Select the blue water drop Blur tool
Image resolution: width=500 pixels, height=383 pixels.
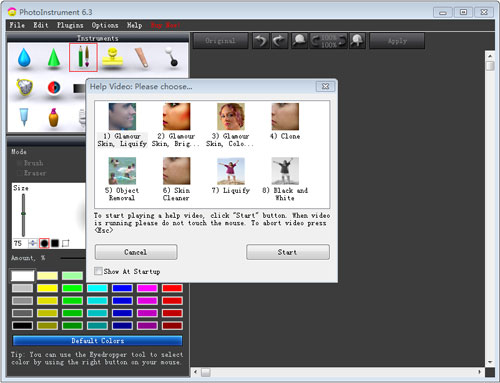pos(24,58)
